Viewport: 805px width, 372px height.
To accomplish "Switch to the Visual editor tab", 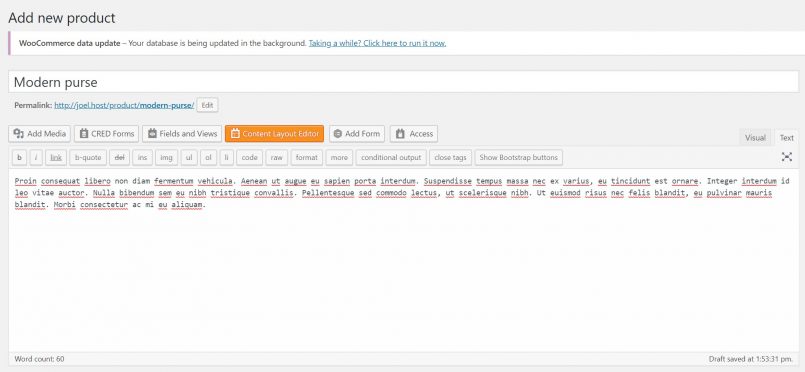I will pos(755,138).
